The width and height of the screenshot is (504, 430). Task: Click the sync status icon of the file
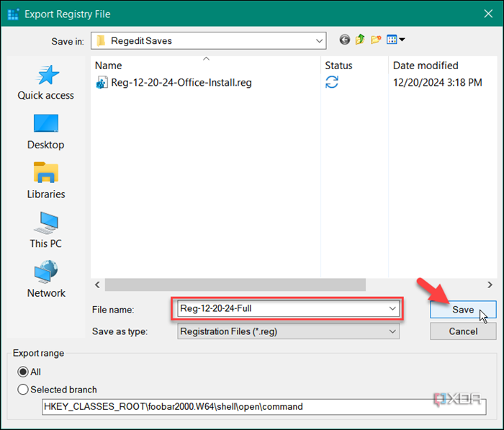point(332,82)
